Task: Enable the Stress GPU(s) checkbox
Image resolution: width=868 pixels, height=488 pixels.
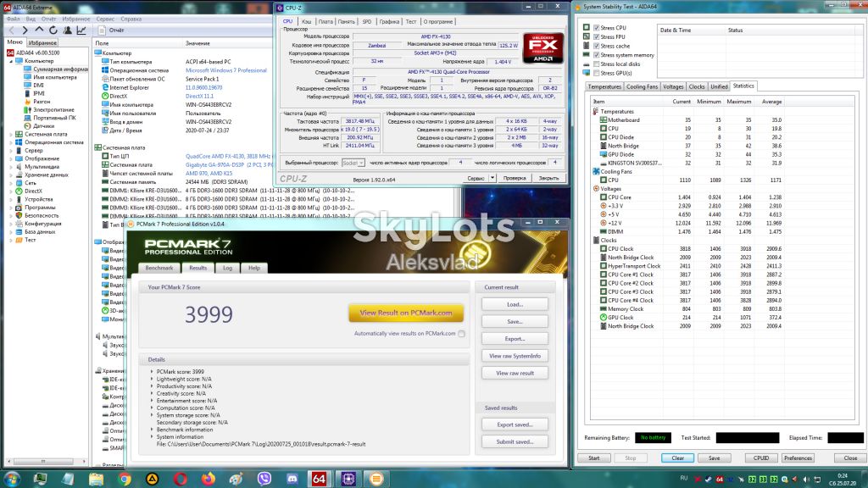Action: point(596,73)
